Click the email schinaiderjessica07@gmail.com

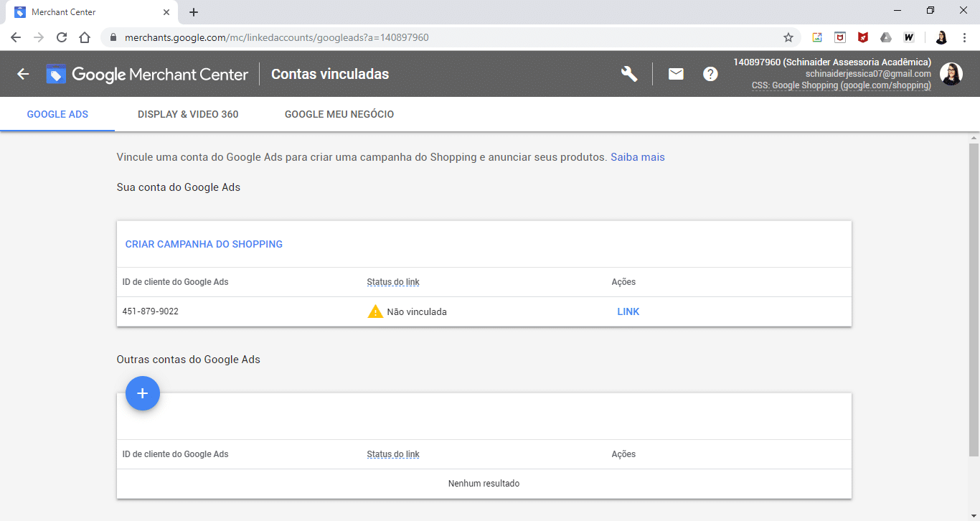coord(868,74)
